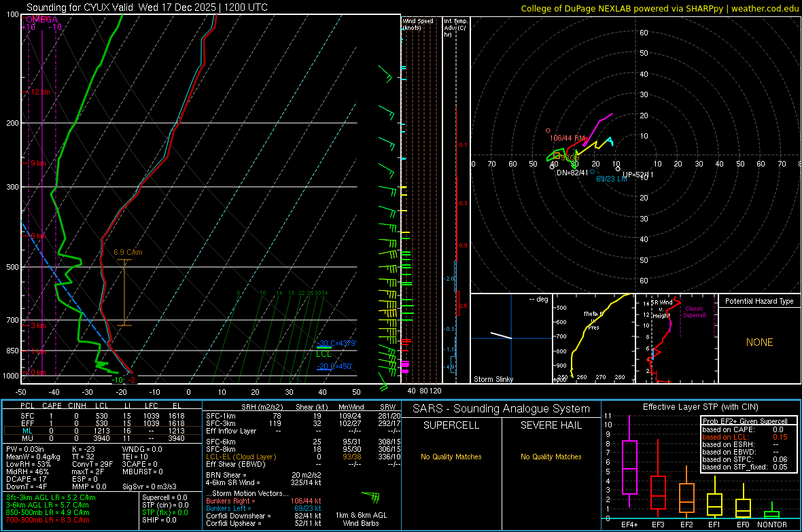Click the green LCL label on the skew-T
Screen dimensions: 802x532
pos(324,354)
